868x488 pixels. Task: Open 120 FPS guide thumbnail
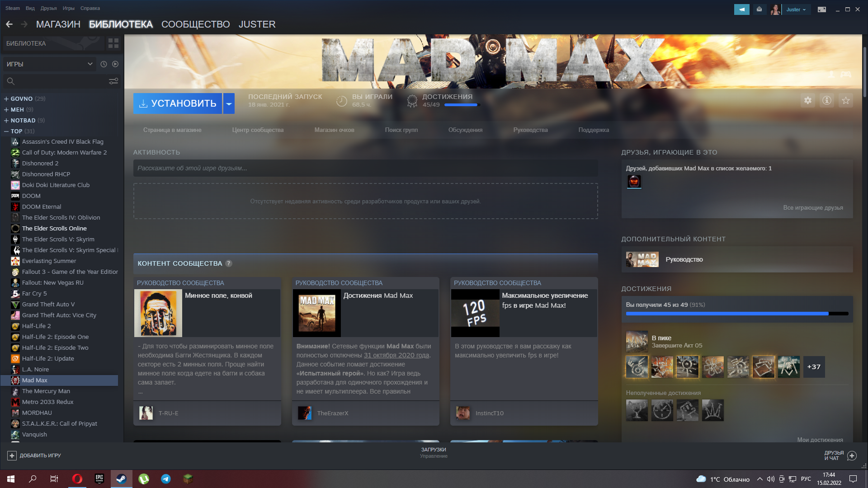475,313
